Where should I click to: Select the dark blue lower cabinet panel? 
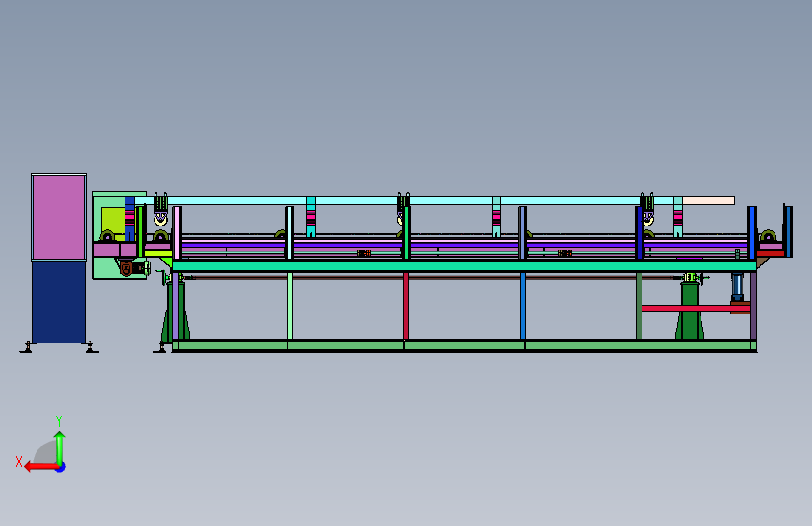[x=59, y=301]
